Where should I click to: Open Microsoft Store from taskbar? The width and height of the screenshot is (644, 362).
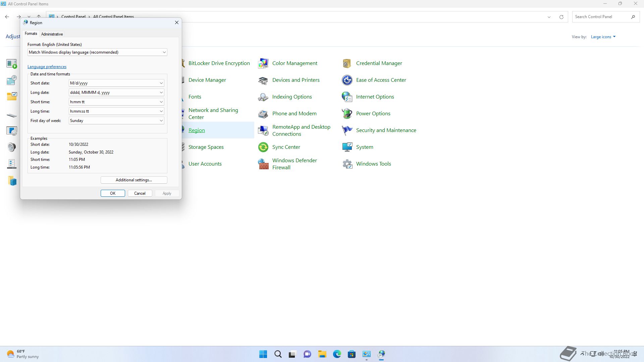[352, 354]
